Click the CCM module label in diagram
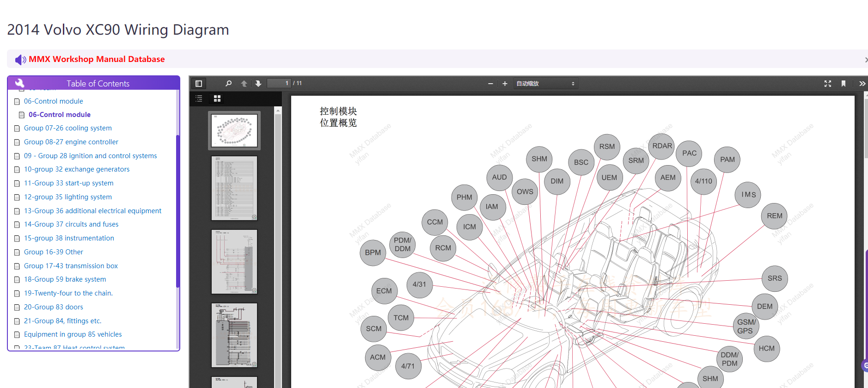 (x=434, y=222)
